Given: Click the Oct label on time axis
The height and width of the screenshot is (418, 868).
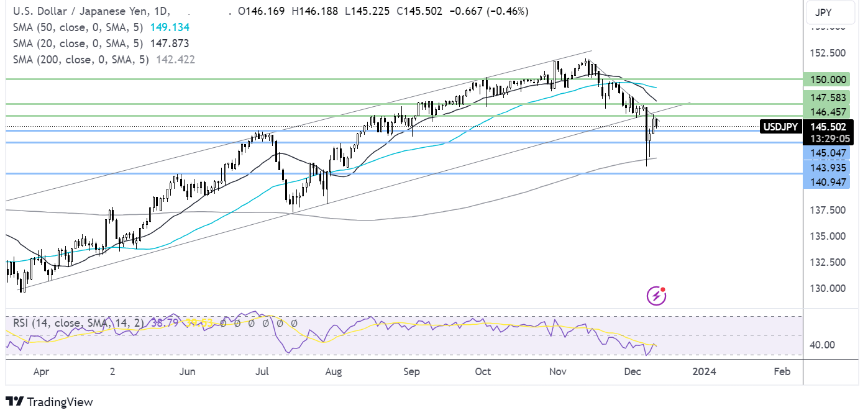Looking at the screenshot, I should tap(483, 371).
